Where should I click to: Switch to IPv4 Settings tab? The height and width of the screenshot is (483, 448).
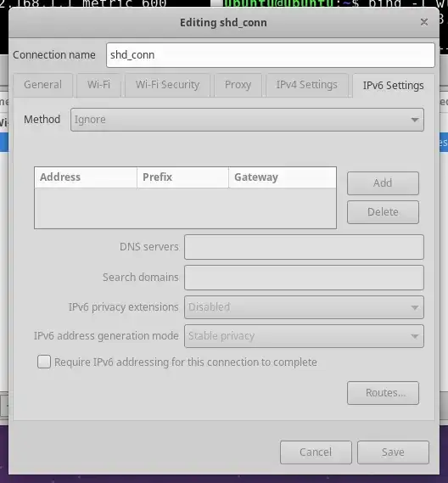(307, 85)
